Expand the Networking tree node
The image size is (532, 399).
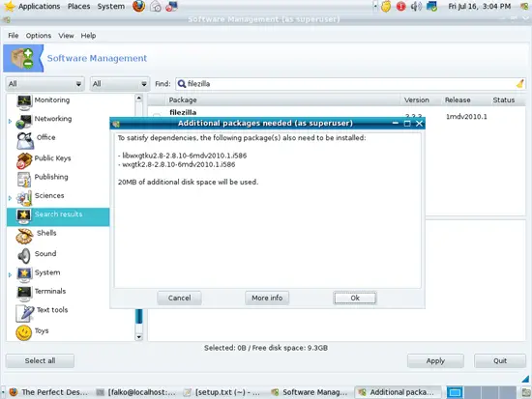10,121
